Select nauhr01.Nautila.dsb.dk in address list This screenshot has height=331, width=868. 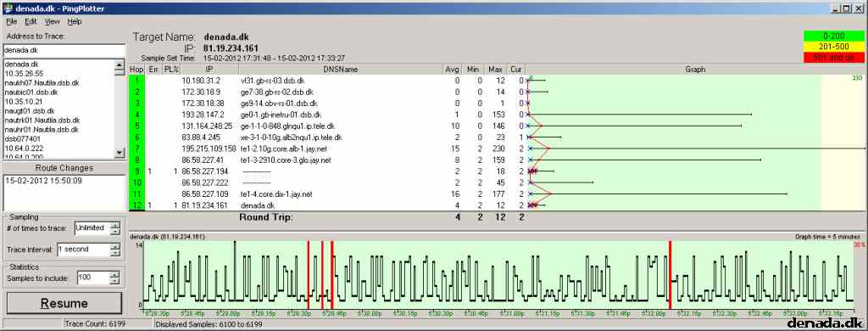[42, 130]
